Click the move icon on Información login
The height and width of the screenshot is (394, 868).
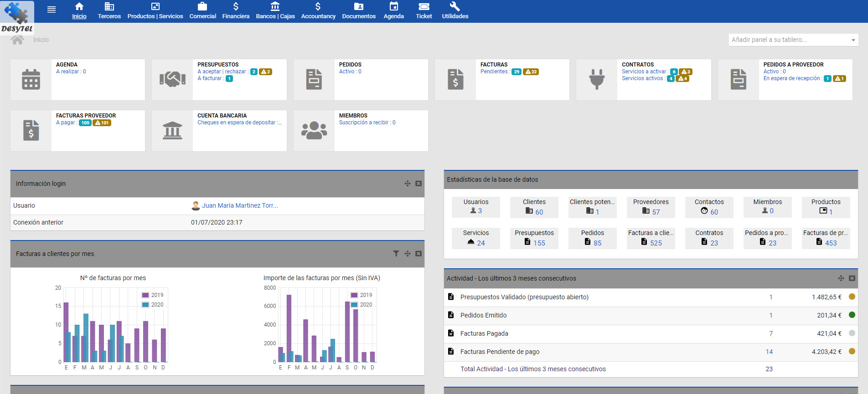pyautogui.click(x=408, y=184)
